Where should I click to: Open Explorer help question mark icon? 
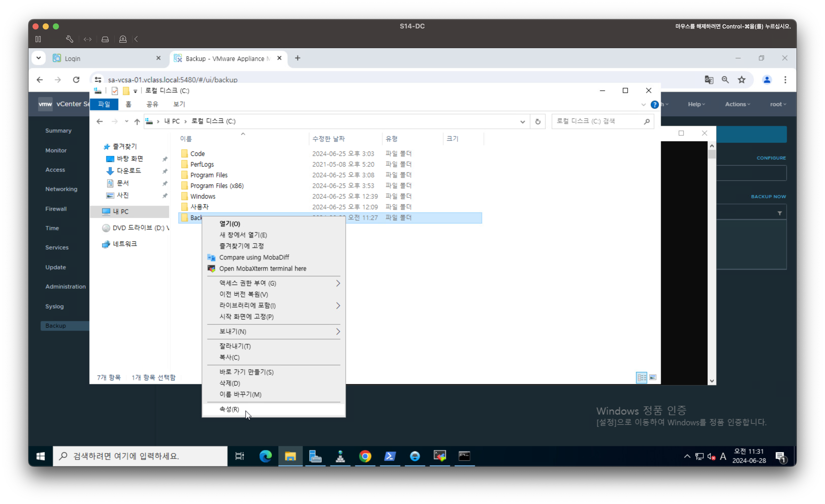tap(654, 104)
